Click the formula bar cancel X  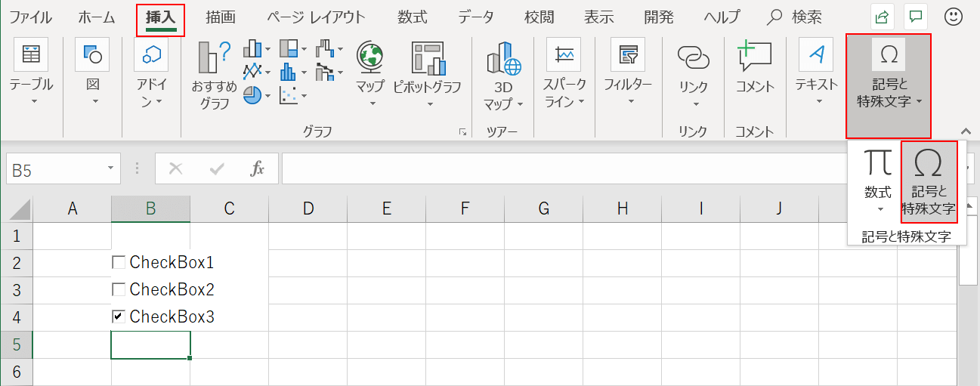[175, 168]
